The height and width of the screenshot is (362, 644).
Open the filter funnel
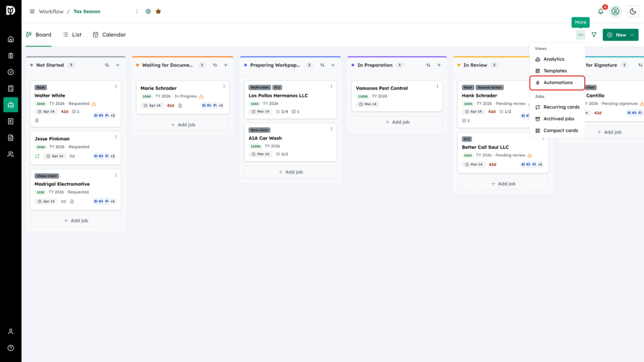pyautogui.click(x=594, y=35)
